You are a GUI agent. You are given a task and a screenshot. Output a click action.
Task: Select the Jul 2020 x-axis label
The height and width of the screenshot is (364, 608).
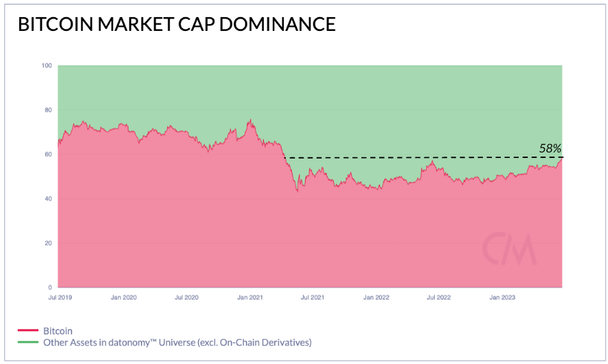click(187, 297)
